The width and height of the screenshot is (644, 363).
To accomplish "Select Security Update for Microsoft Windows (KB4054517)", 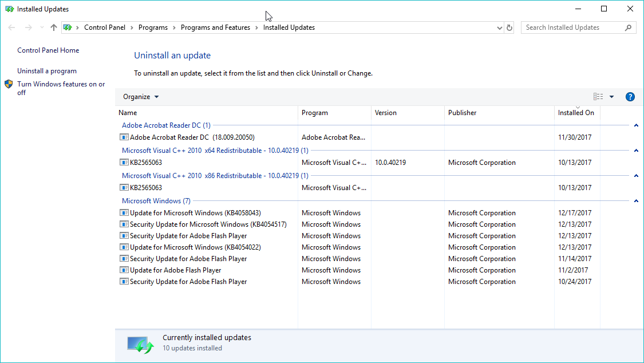I will [208, 224].
